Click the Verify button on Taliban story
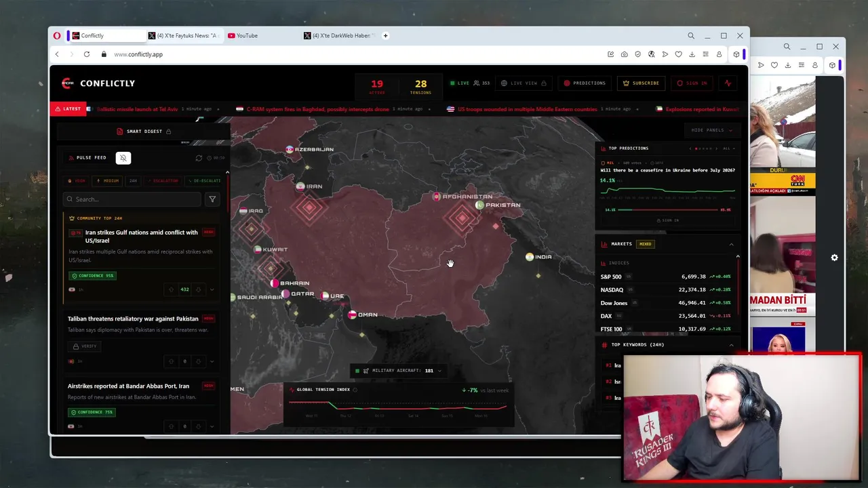Viewport: 868px width, 488px height. point(85,346)
